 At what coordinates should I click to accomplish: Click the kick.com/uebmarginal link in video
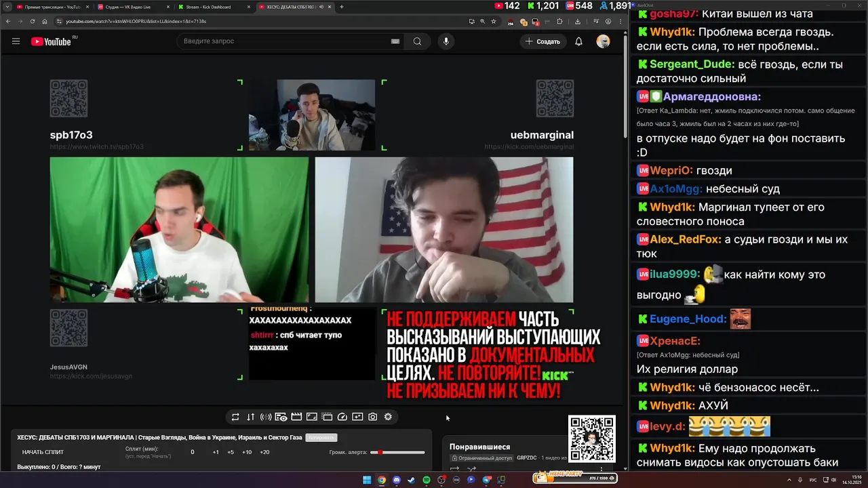529,146
